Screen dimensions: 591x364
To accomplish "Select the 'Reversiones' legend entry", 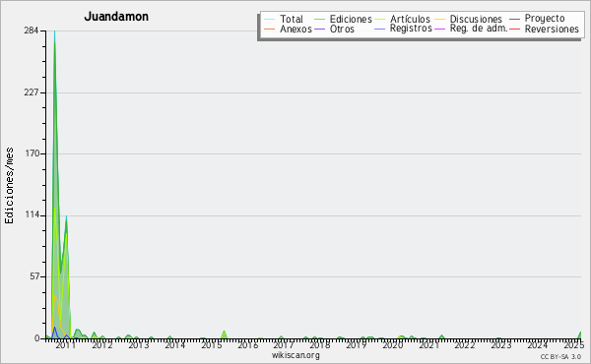I will point(552,29).
